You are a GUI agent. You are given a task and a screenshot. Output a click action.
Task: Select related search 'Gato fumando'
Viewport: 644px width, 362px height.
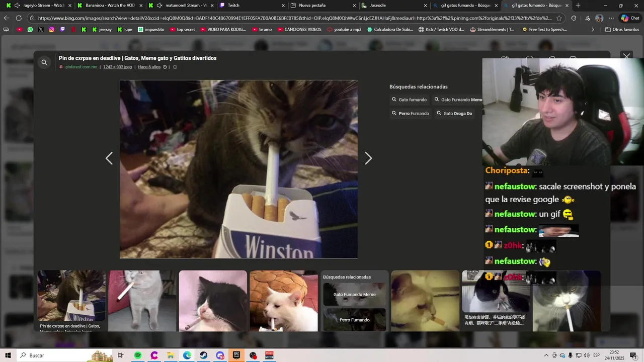click(x=409, y=100)
